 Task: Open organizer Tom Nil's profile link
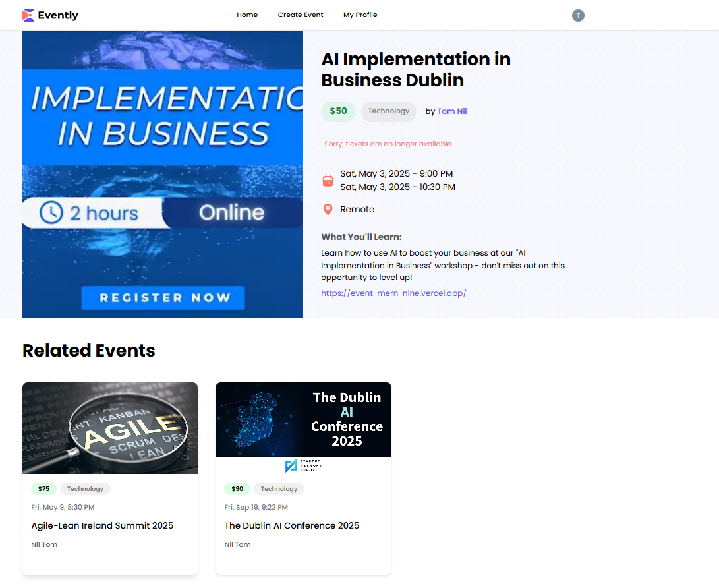pos(451,111)
